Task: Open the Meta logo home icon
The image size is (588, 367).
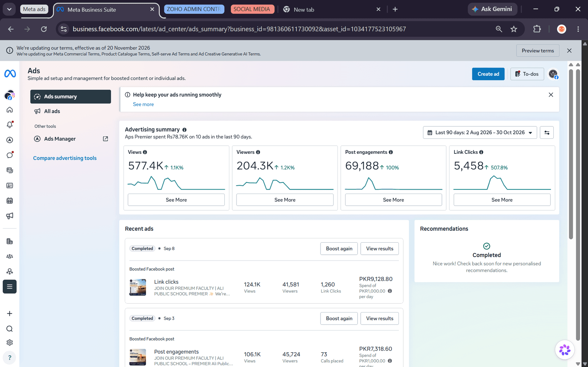Action: pos(10,73)
